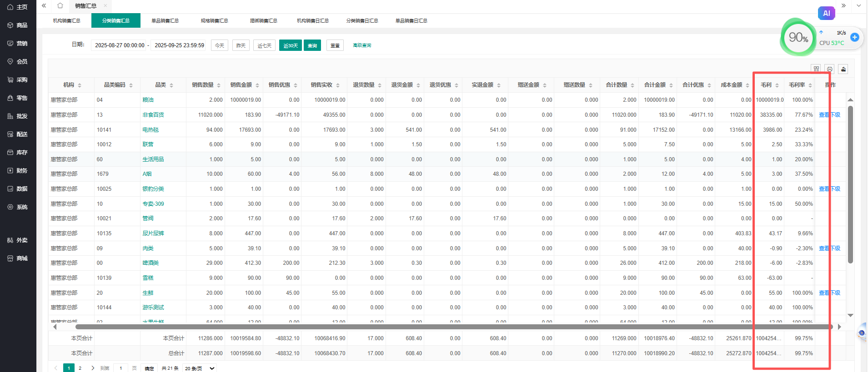Go to page 2 in pagination
This screenshot has height=372, width=868.
point(80,368)
